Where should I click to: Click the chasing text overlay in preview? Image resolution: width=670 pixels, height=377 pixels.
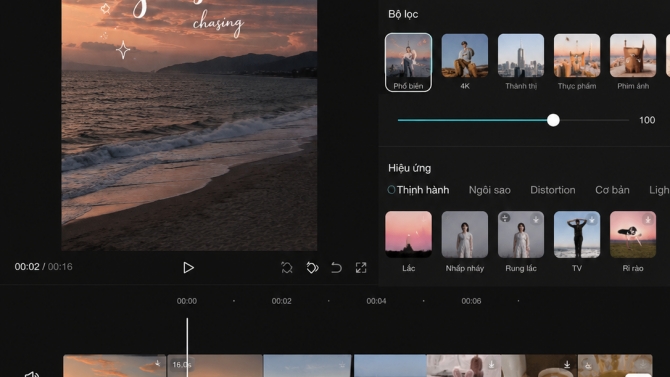point(218,24)
